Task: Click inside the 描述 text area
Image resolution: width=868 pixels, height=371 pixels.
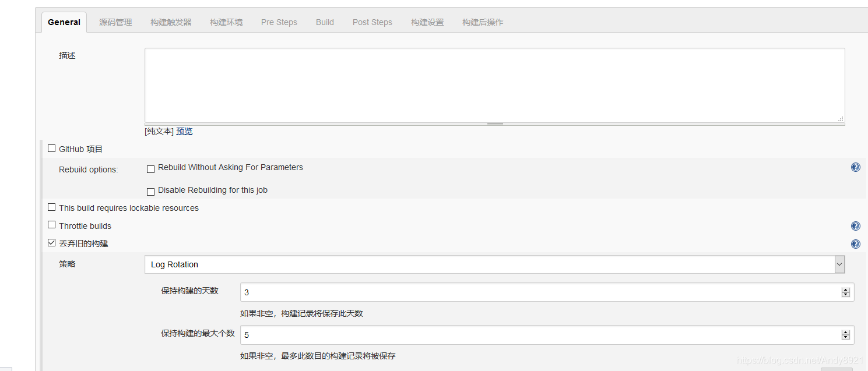Action: [x=494, y=85]
